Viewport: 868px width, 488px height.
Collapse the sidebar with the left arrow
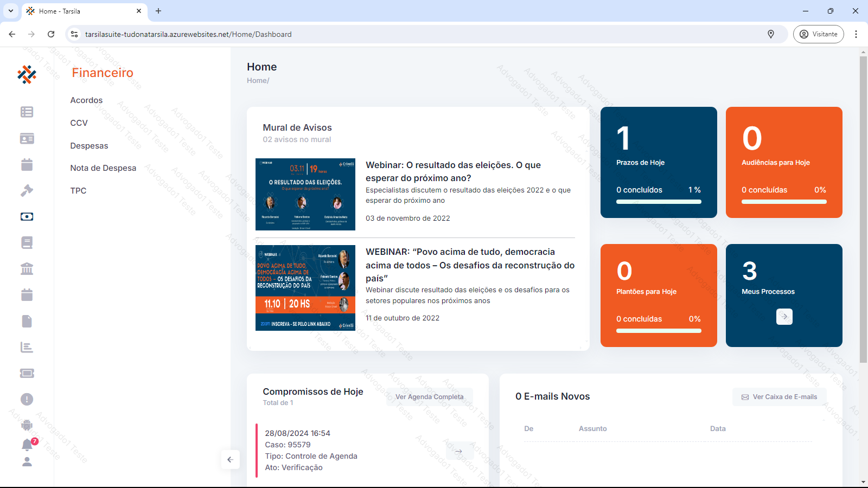pos(230,459)
